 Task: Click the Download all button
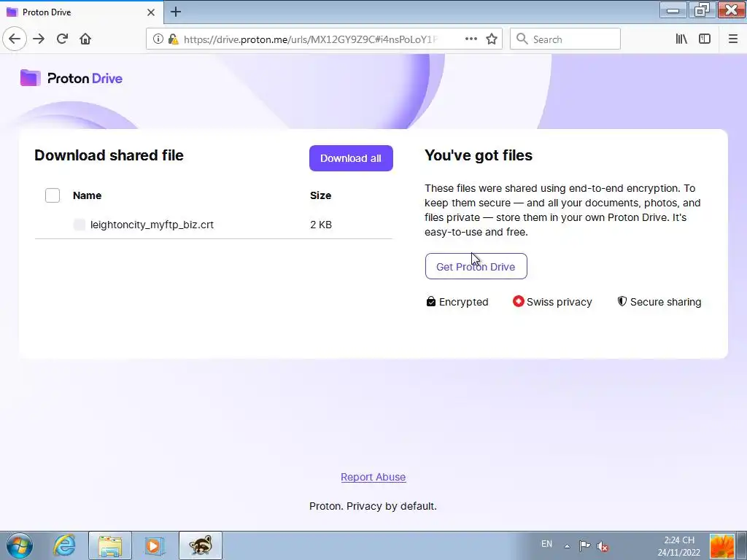(x=351, y=158)
